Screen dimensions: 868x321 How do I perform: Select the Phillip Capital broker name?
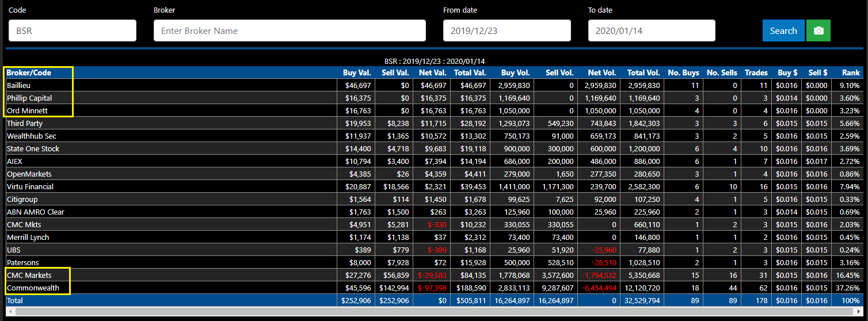pyautogui.click(x=29, y=98)
